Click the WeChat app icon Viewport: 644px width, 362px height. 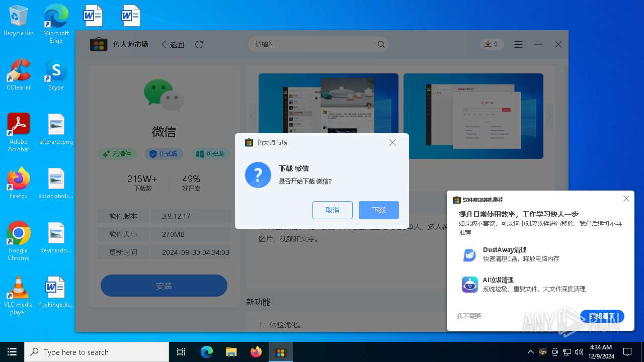point(164,95)
